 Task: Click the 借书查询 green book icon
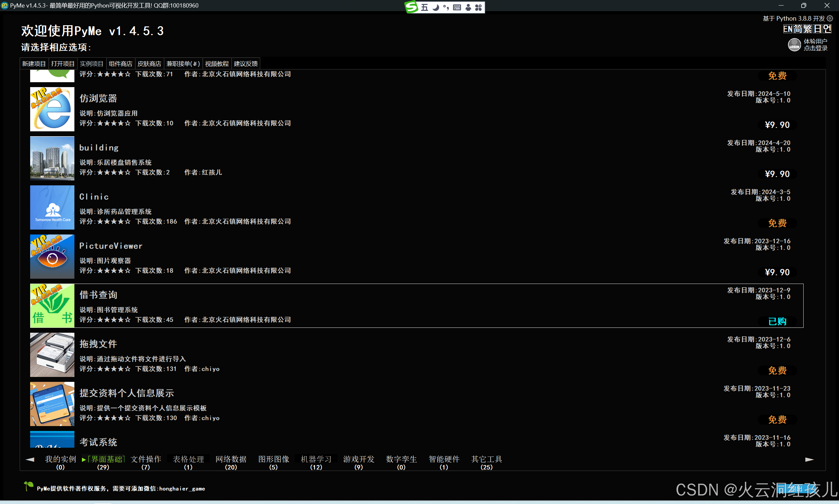[x=52, y=306]
